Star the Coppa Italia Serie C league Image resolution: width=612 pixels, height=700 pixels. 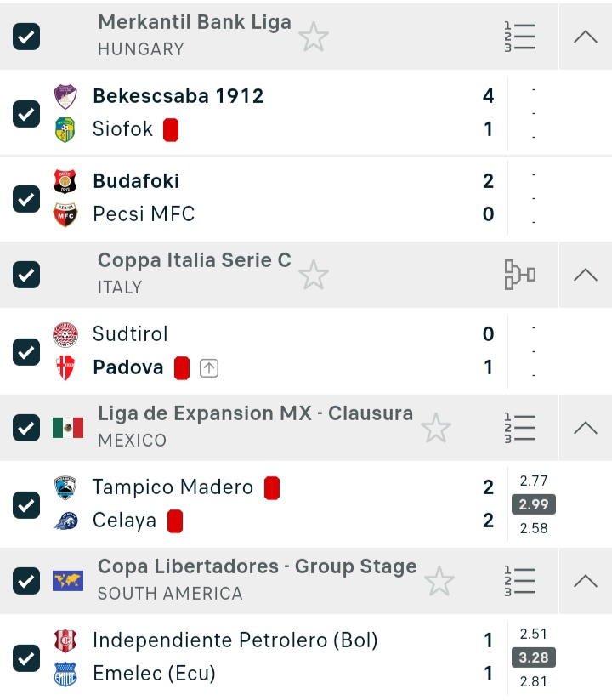pyautogui.click(x=314, y=275)
